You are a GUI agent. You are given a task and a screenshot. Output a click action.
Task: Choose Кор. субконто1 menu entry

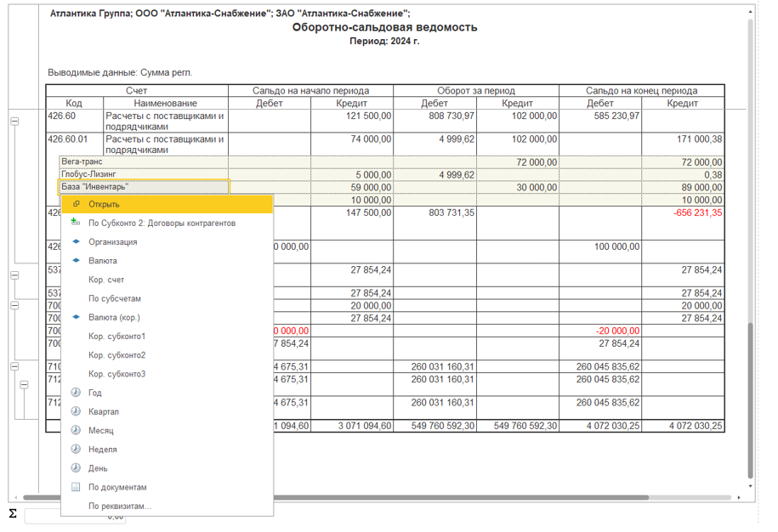click(168, 337)
